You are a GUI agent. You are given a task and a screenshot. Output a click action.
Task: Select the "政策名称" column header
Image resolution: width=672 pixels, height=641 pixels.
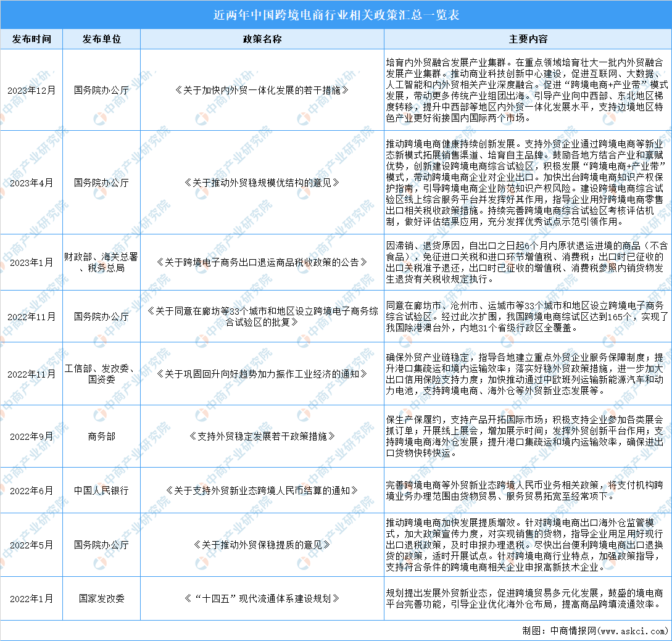[262, 39]
